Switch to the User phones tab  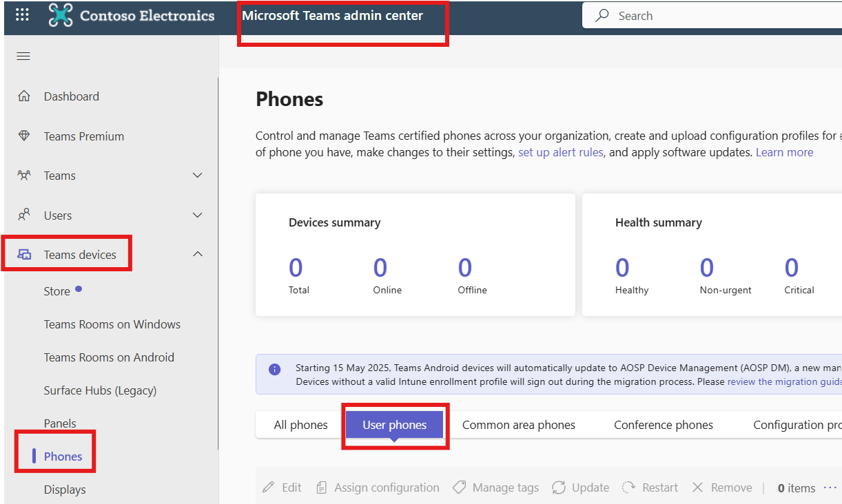[x=394, y=425]
